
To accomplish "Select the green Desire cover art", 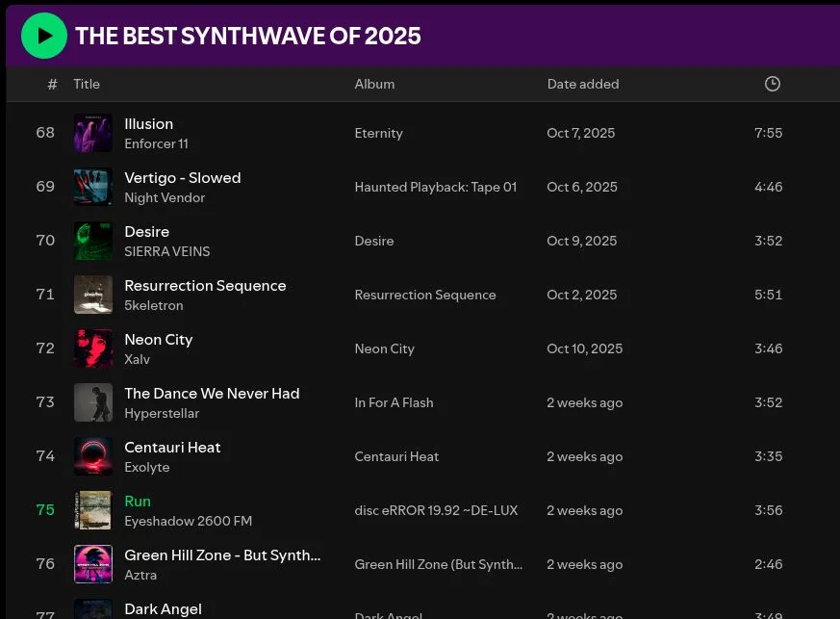I will [x=93, y=241].
